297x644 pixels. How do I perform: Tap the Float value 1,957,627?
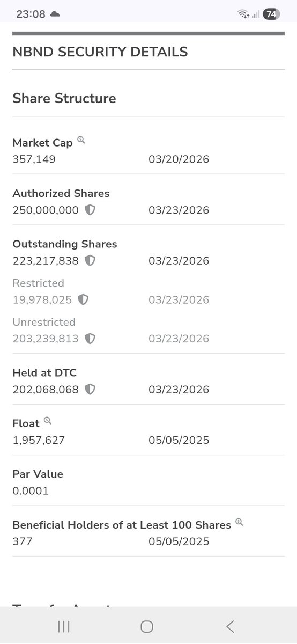click(x=39, y=441)
